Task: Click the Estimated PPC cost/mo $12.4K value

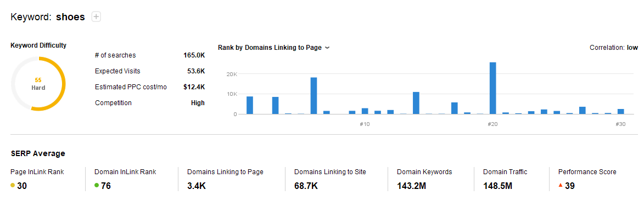Action: pos(194,87)
